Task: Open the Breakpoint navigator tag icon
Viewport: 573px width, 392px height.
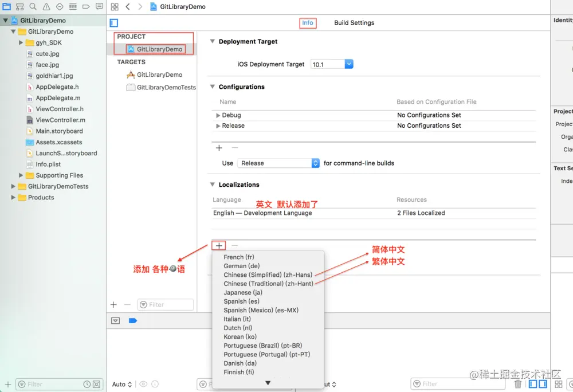Action: tap(86, 6)
